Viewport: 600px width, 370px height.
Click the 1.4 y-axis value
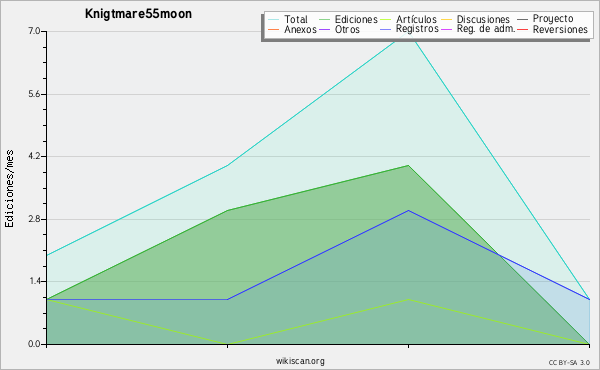(x=34, y=281)
